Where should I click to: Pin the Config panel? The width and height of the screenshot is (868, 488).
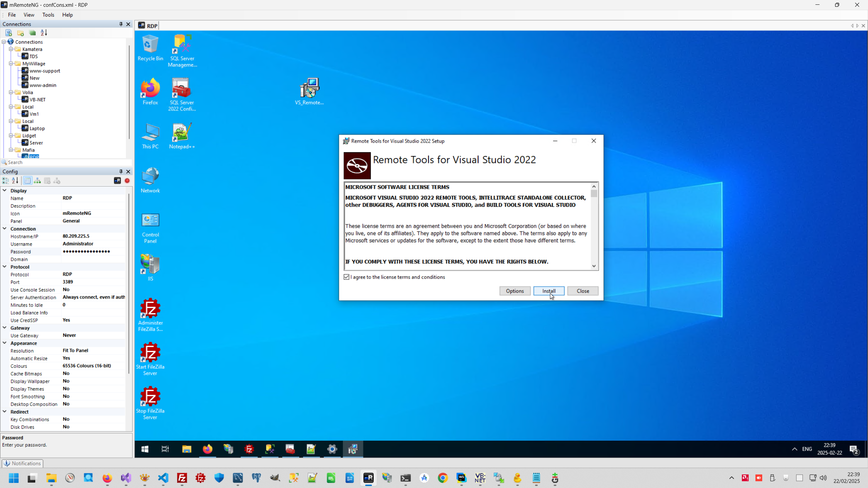tap(121, 171)
